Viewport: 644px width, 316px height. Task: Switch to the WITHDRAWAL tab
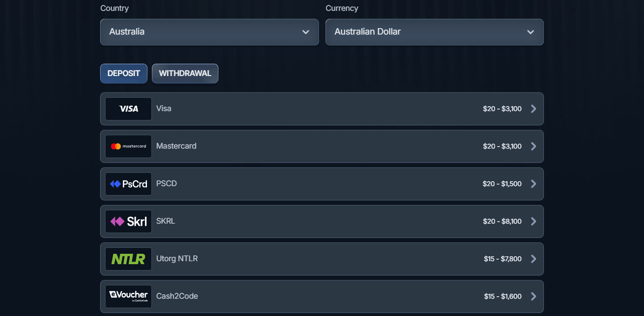click(185, 73)
